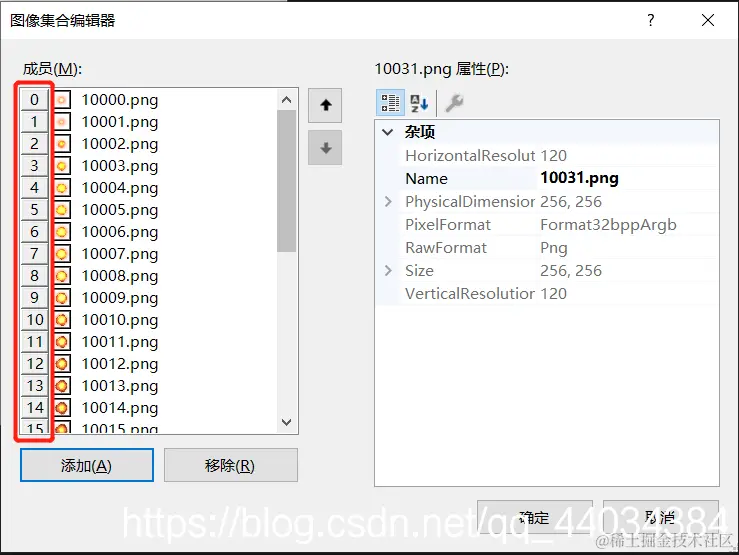Select thumbnail icon of 10003.png

click(x=62, y=166)
